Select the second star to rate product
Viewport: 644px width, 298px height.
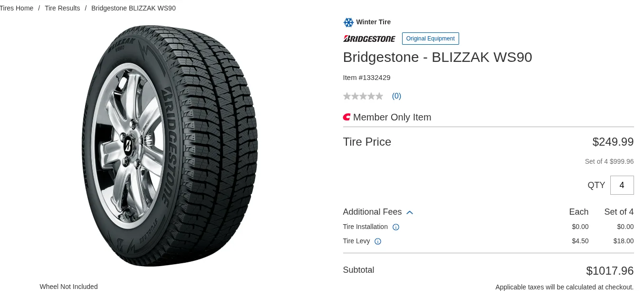[355, 96]
